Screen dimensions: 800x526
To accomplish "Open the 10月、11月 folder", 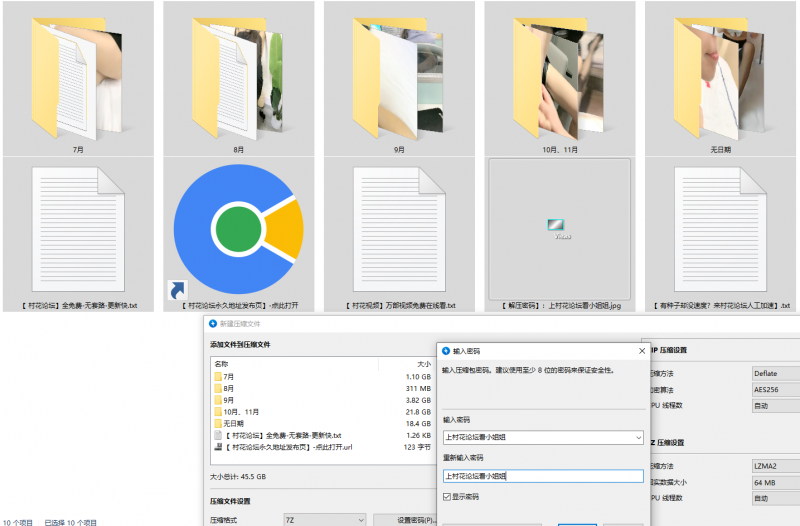I will point(558,73).
